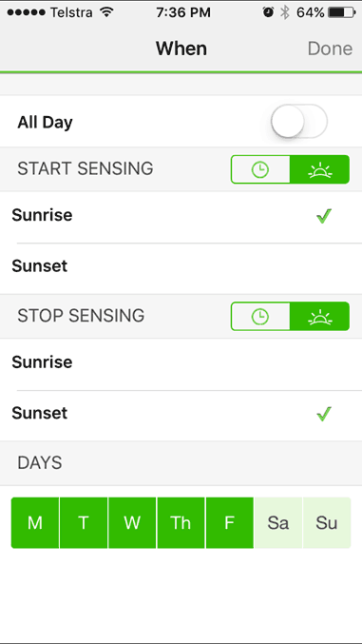Deselect Monday in the days row
Image resolution: width=362 pixels, height=644 pixels.
click(x=35, y=523)
